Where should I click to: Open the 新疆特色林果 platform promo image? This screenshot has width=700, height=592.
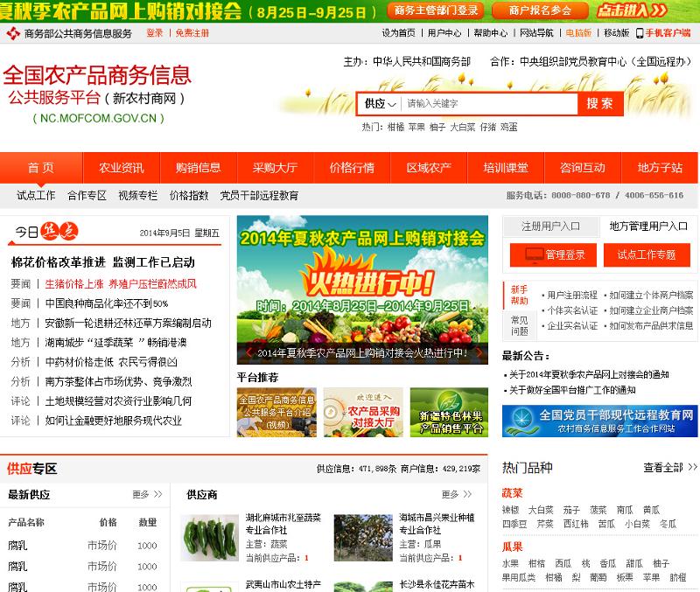pyautogui.click(x=449, y=412)
